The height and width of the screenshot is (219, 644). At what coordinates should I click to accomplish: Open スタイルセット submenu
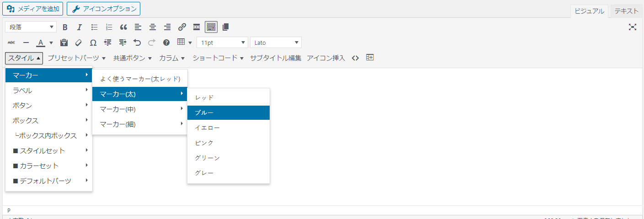(x=49, y=151)
